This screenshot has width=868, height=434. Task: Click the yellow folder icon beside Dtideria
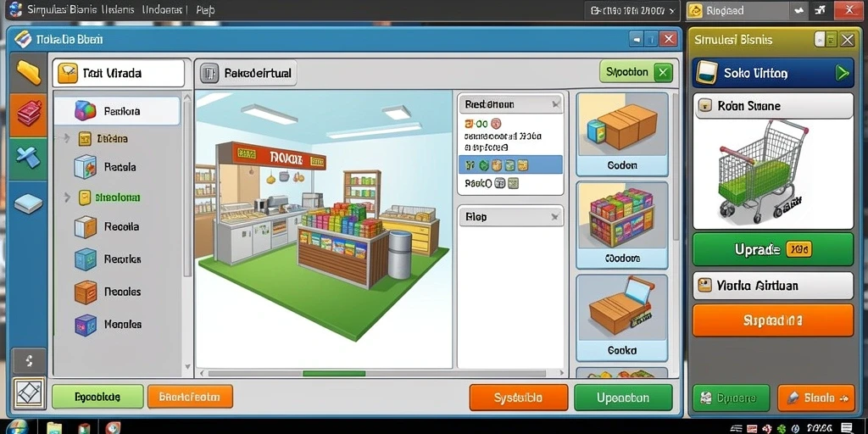pos(85,138)
